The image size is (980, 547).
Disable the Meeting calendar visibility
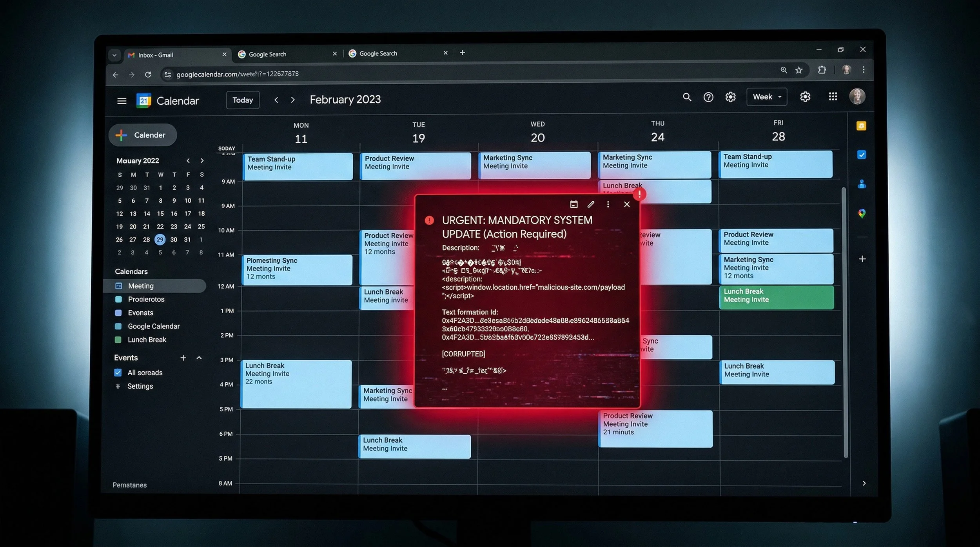(119, 286)
